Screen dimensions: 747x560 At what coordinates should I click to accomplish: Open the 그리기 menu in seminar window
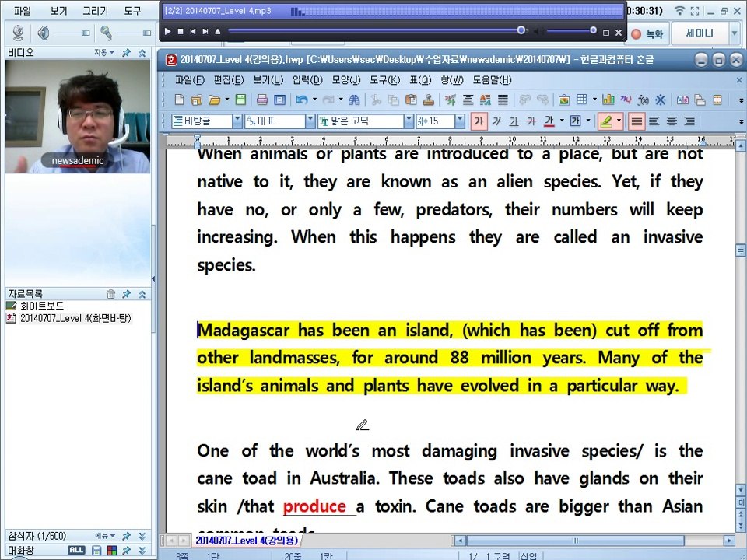pyautogui.click(x=95, y=10)
